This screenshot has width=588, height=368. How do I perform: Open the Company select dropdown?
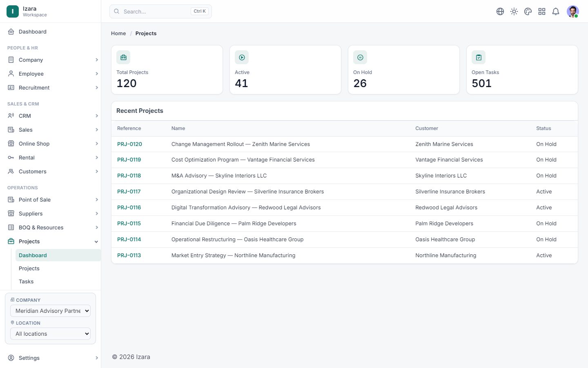(50, 311)
